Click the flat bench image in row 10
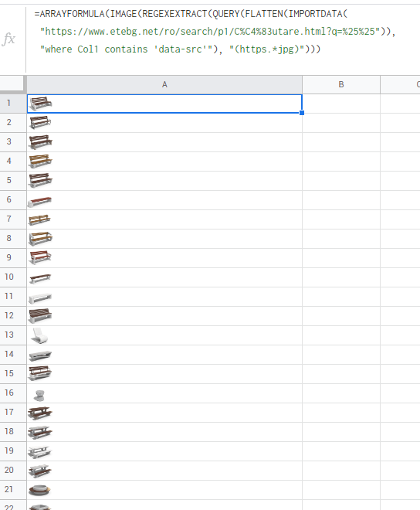The width and height of the screenshot is (420, 510). tap(40, 278)
